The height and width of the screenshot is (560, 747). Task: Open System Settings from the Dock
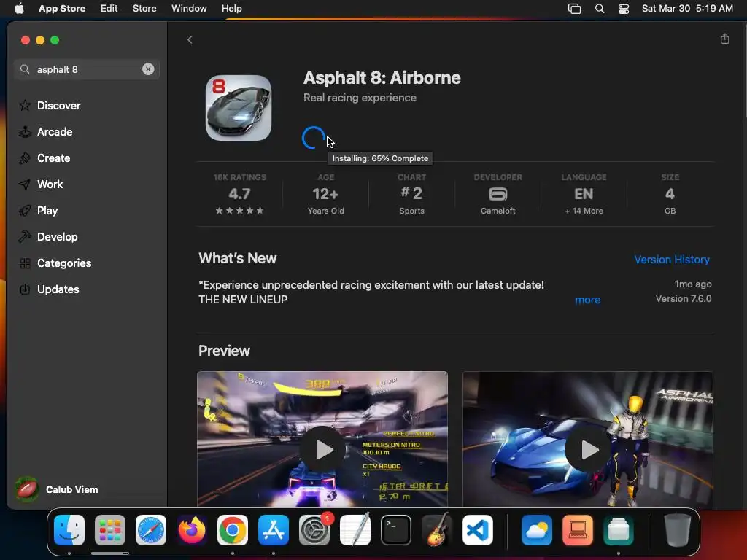coord(314,530)
